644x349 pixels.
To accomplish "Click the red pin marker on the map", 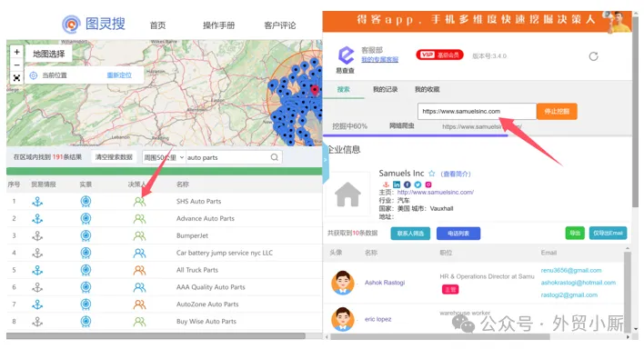I will point(315,90).
